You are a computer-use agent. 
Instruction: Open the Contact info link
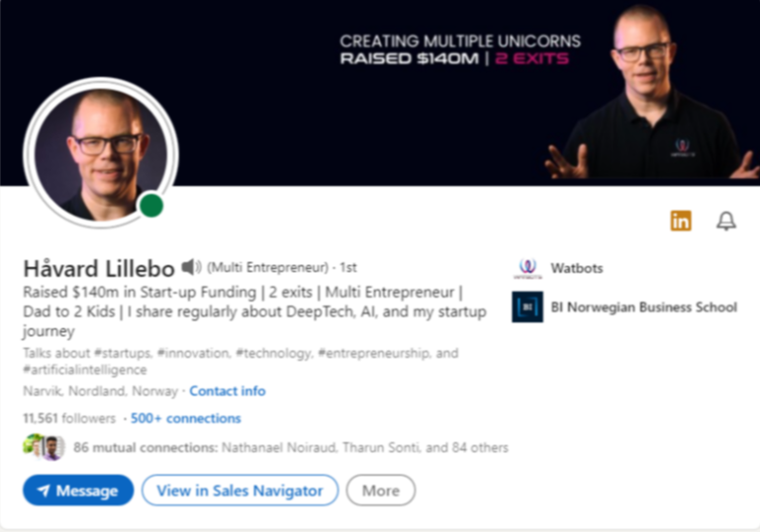pos(228,391)
